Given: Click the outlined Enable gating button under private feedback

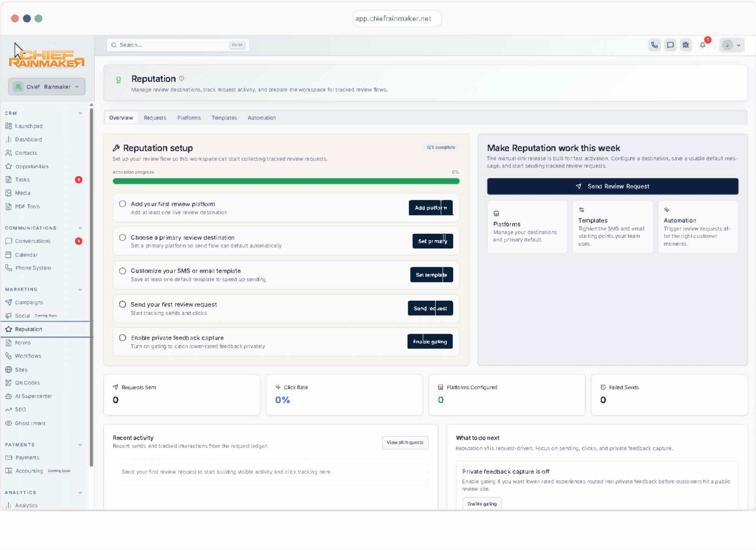Looking at the screenshot, I should 482,504.
